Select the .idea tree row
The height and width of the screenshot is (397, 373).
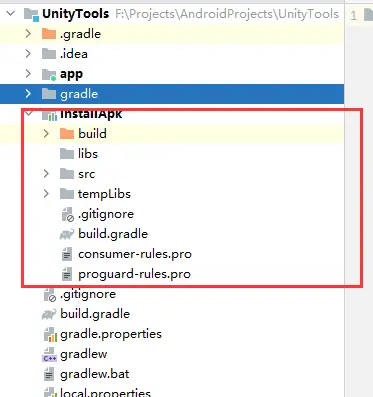(172, 54)
